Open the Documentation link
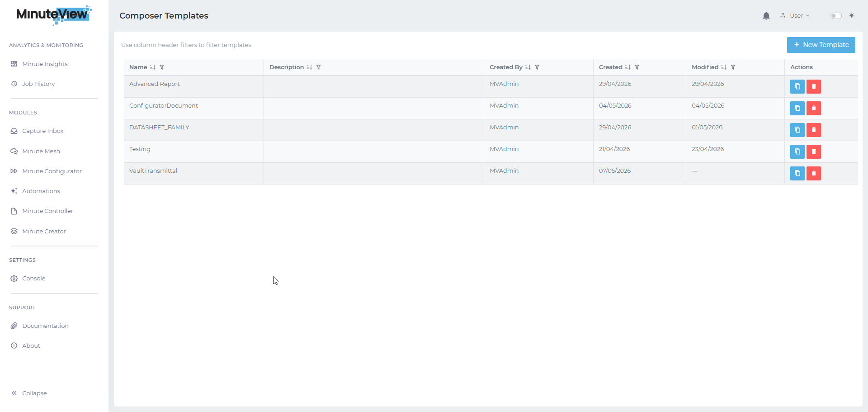 [x=39, y=326]
